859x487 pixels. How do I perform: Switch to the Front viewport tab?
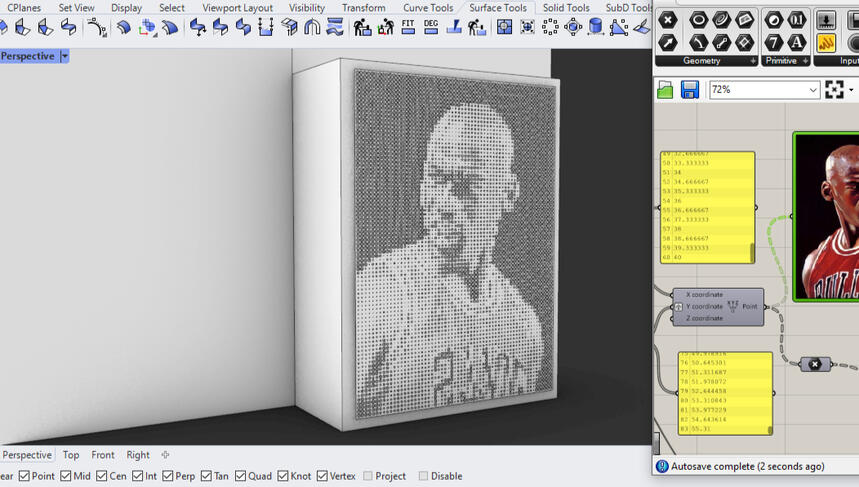click(x=103, y=455)
